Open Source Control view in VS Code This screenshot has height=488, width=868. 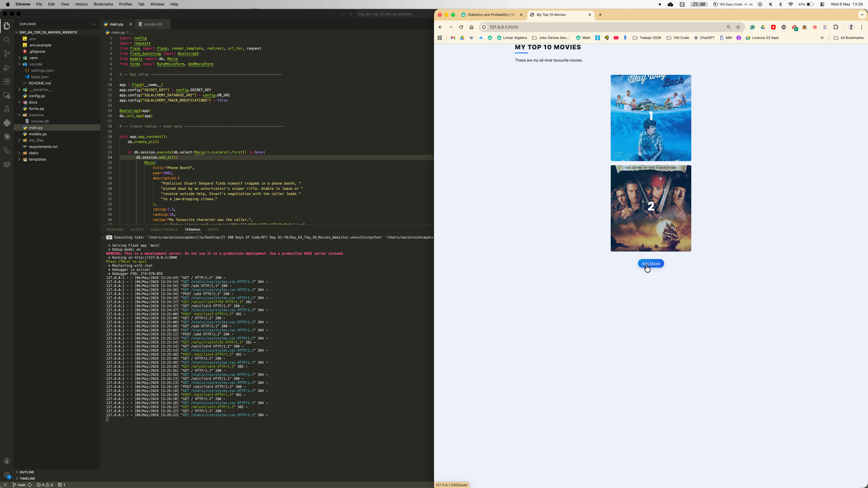7,54
